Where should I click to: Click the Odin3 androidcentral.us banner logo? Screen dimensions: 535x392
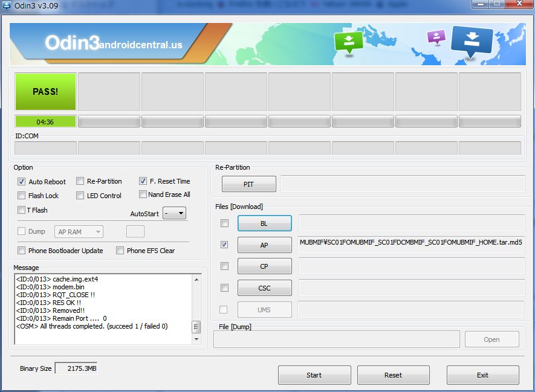point(114,43)
